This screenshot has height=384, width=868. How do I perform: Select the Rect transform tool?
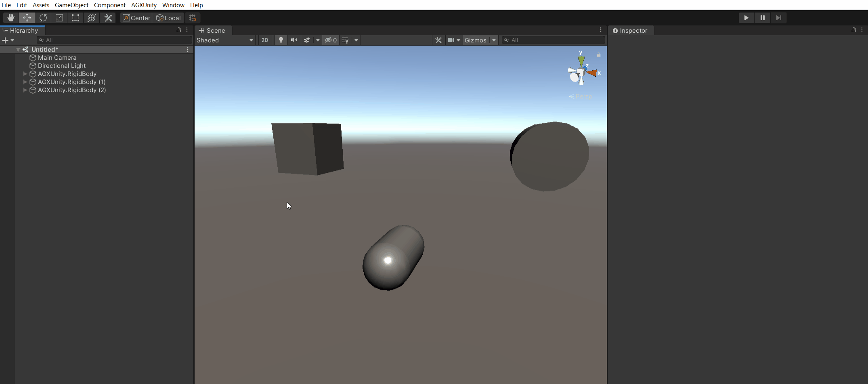75,18
